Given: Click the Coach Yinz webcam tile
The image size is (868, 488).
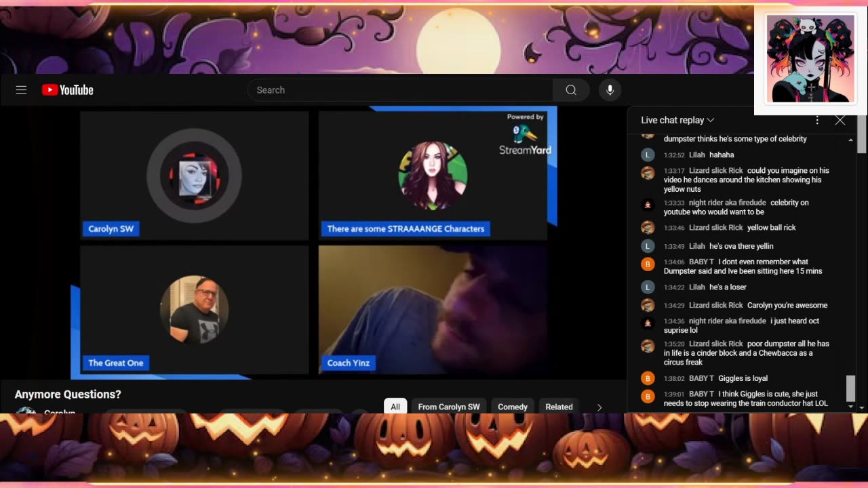Looking at the screenshot, I should pos(433,310).
